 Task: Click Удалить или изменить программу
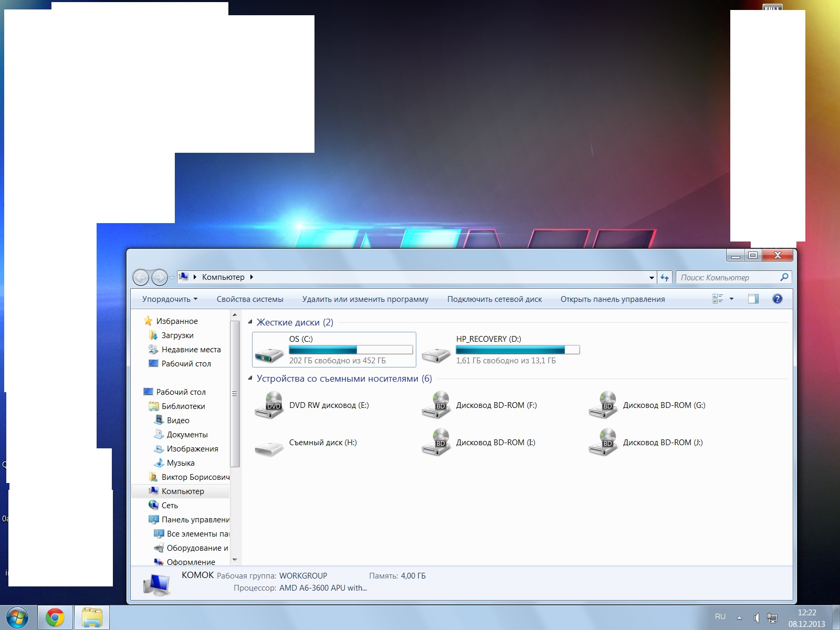tap(365, 299)
